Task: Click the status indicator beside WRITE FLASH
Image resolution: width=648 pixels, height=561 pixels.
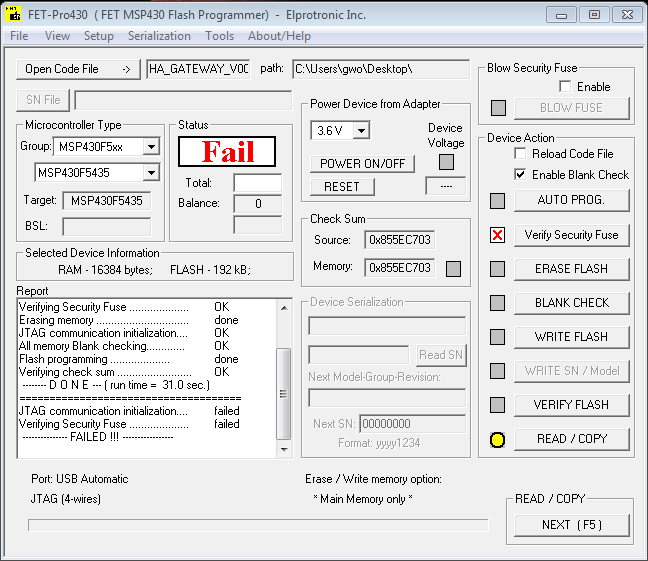Action: [497, 337]
